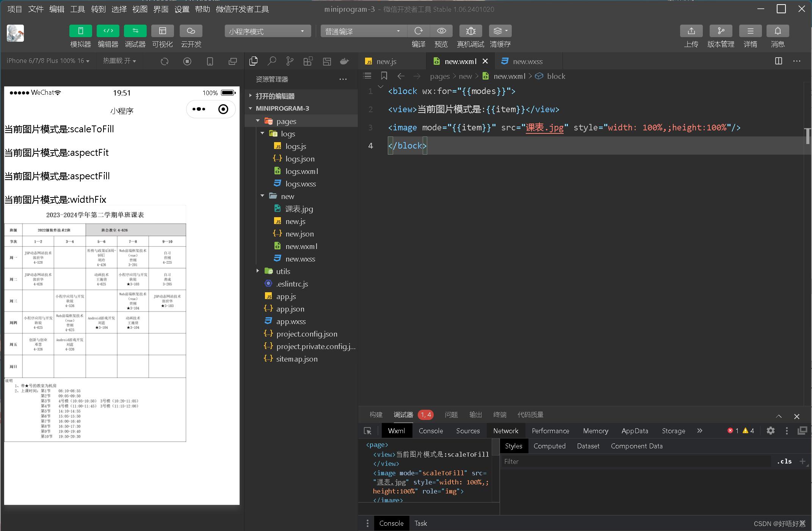Open search icon in sidebar
The image size is (812, 531).
click(272, 61)
